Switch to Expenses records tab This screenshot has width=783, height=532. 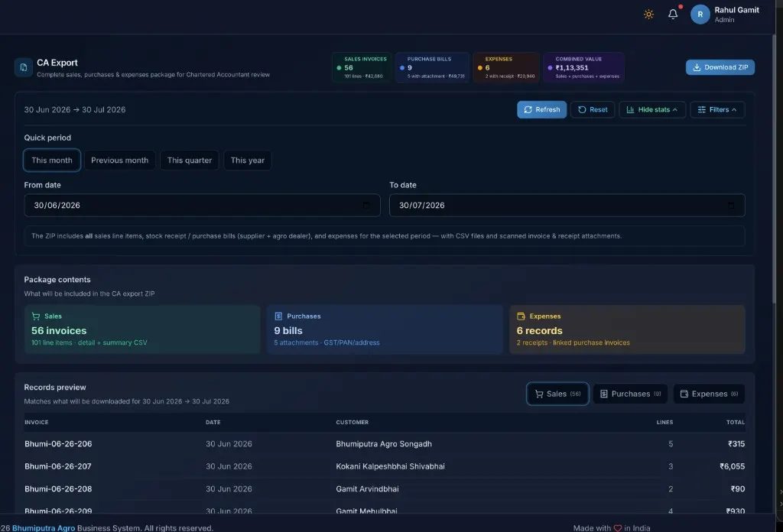pyautogui.click(x=709, y=394)
